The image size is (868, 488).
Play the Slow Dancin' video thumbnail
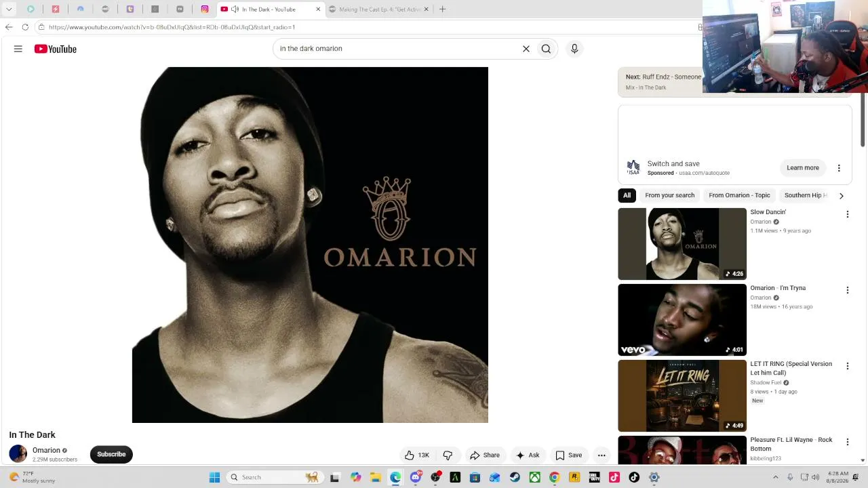tap(682, 244)
